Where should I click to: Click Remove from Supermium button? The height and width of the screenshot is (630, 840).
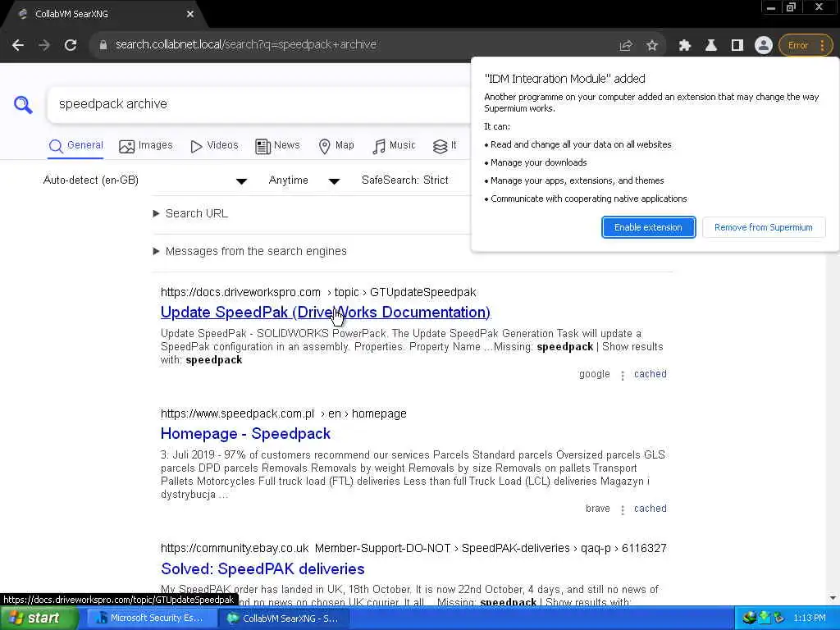[764, 228]
